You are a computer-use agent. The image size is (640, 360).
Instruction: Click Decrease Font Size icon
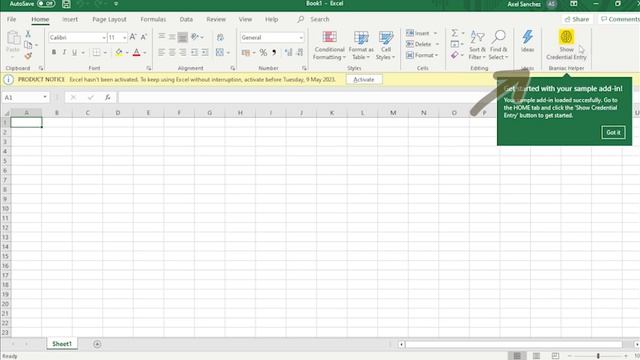[x=144, y=37]
